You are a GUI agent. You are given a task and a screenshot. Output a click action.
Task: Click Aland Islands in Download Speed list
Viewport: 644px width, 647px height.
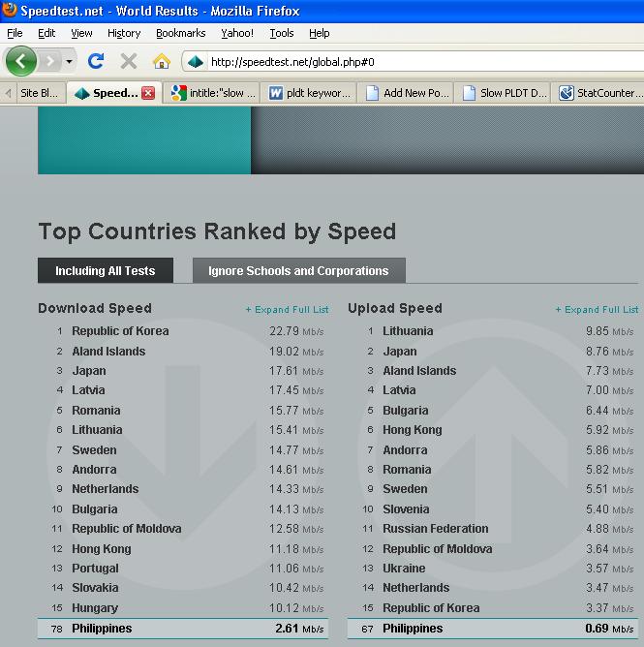pos(108,352)
